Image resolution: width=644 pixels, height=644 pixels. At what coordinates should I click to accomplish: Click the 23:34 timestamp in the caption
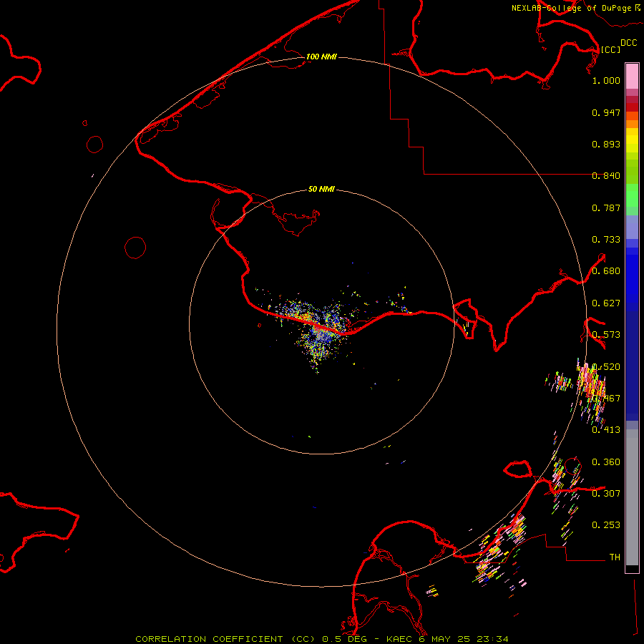[x=492, y=639]
